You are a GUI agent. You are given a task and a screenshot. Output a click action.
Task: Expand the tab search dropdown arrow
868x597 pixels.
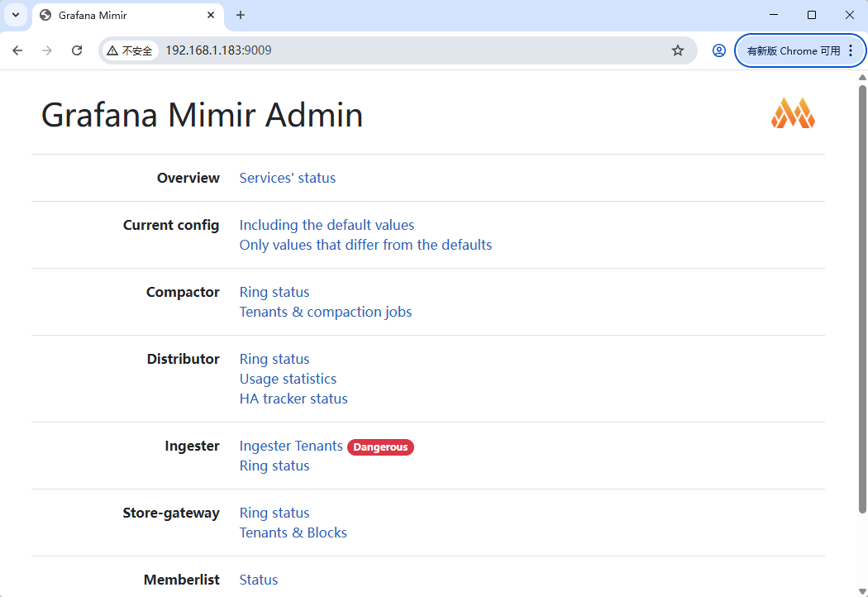point(15,15)
